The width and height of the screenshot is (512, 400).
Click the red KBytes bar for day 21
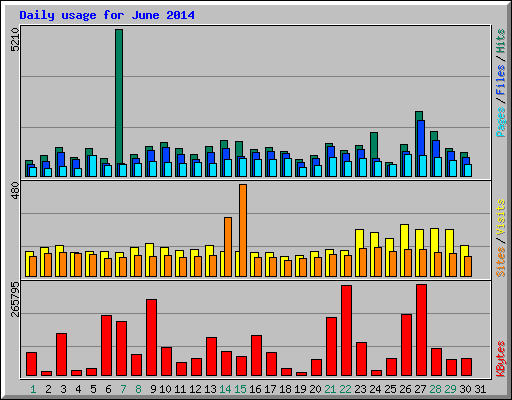(x=331, y=347)
